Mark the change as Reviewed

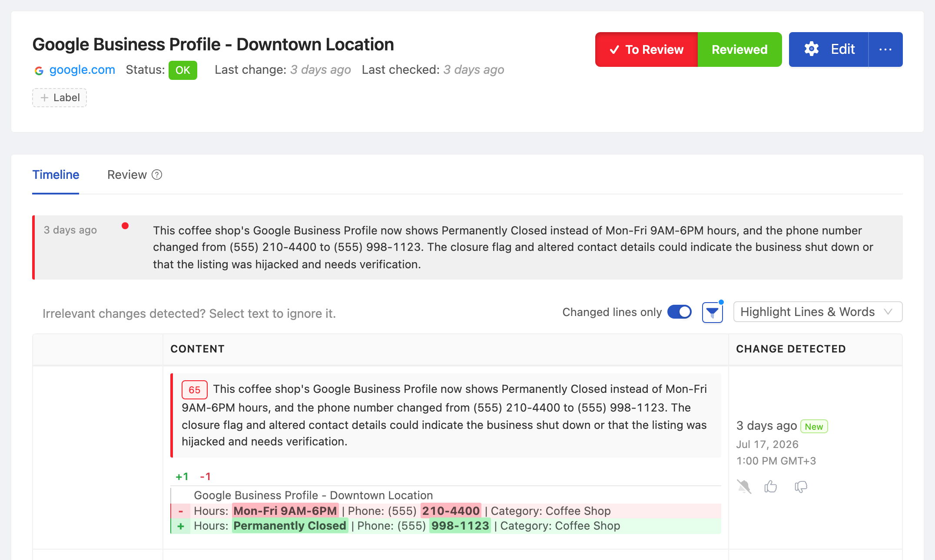tap(739, 49)
